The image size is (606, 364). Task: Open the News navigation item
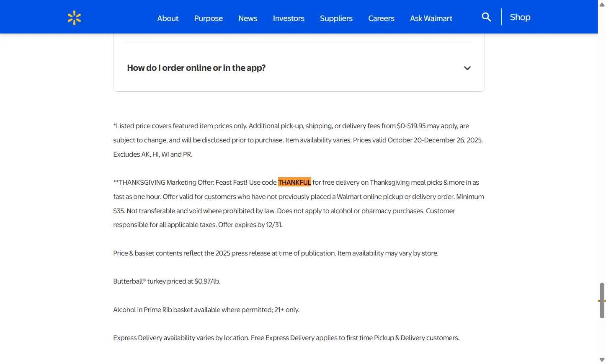pyautogui.click(x=248, y=18)
